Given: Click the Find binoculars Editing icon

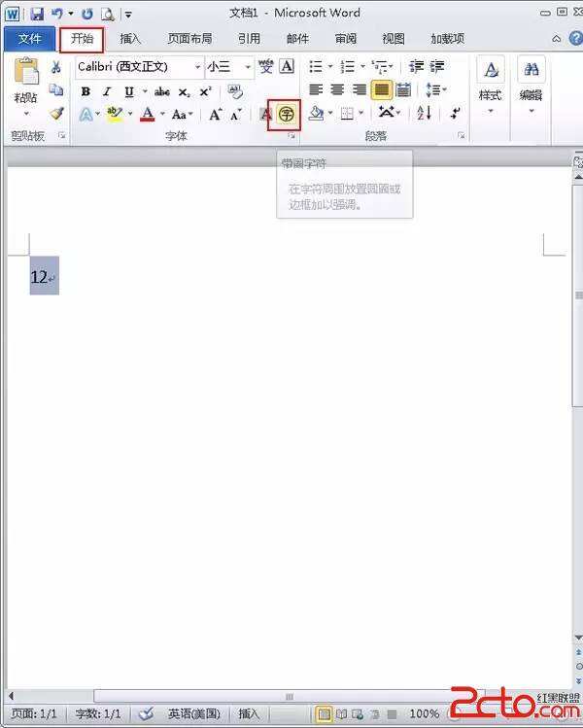Looking at the screenshot, I should 531,70.
